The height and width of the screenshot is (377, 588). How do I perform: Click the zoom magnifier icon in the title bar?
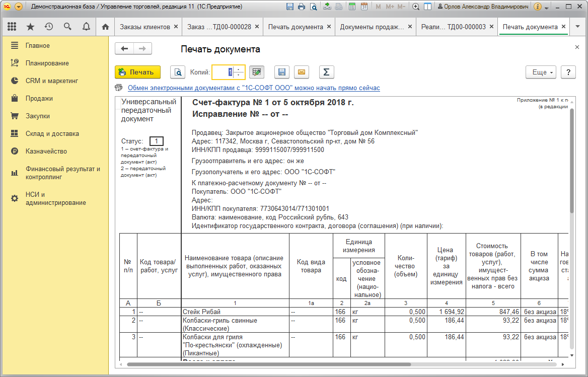[415, 7]
